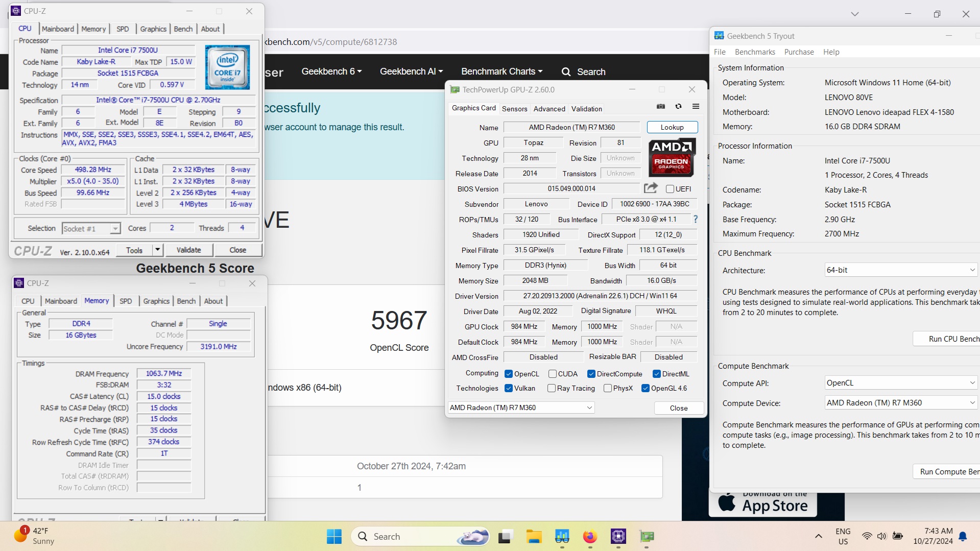Open CPU-Z from the taskbar

618,536
